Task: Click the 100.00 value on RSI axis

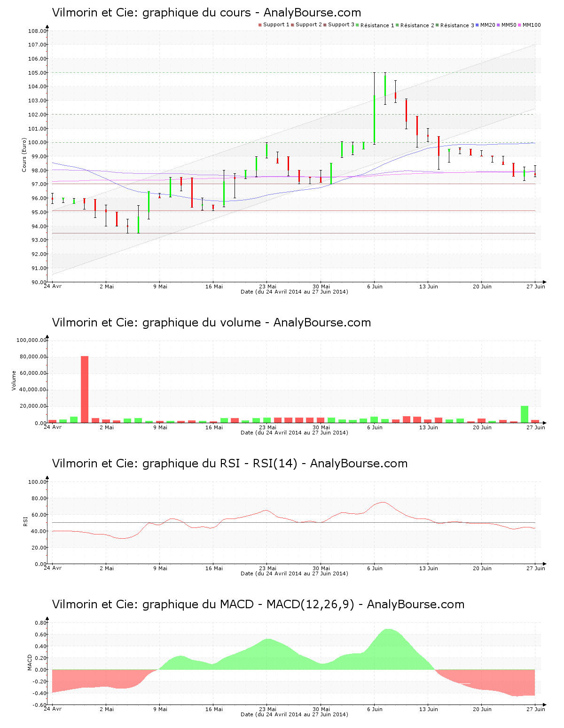Action: coord(37,482)
